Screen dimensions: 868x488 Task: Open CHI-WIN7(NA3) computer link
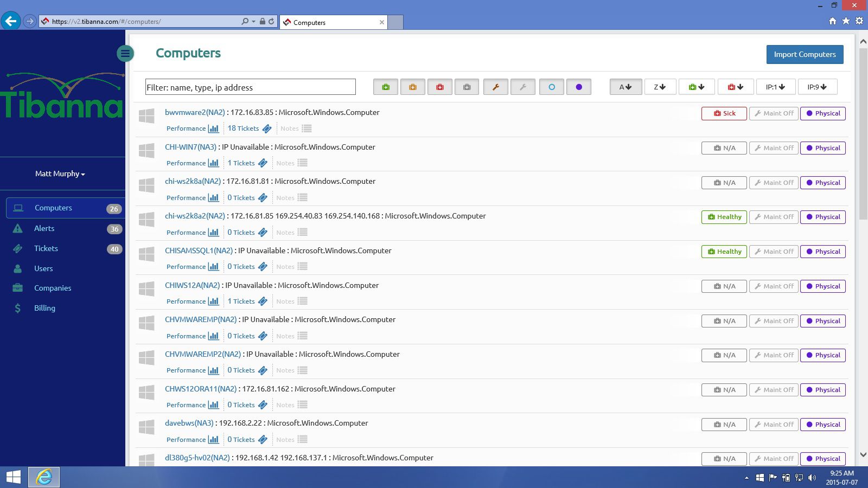[x=190, y=147]
